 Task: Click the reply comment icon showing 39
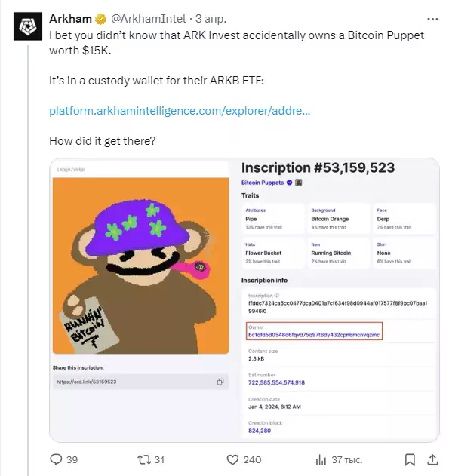click(56, 459)
